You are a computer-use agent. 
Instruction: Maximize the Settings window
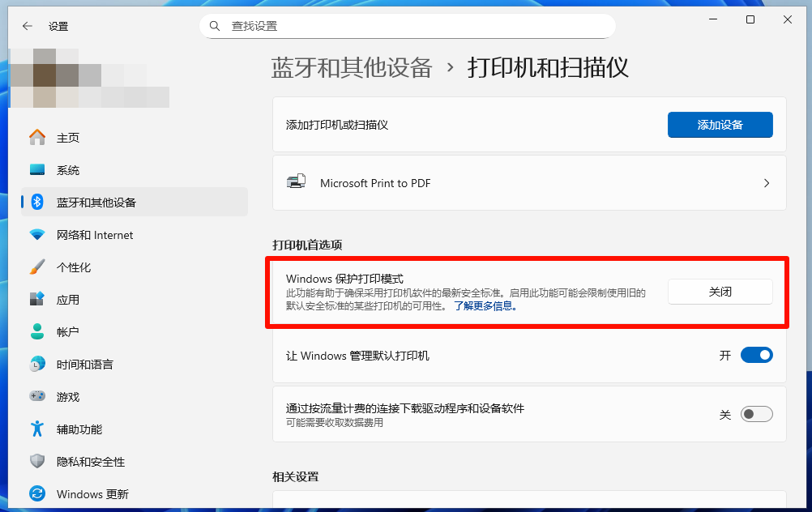point(750,19)
